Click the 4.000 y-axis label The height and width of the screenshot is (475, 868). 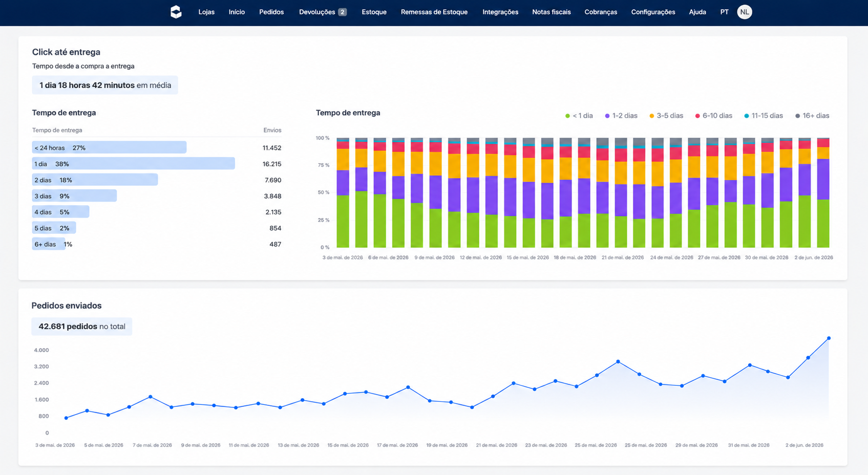click(x=41, y=350)
